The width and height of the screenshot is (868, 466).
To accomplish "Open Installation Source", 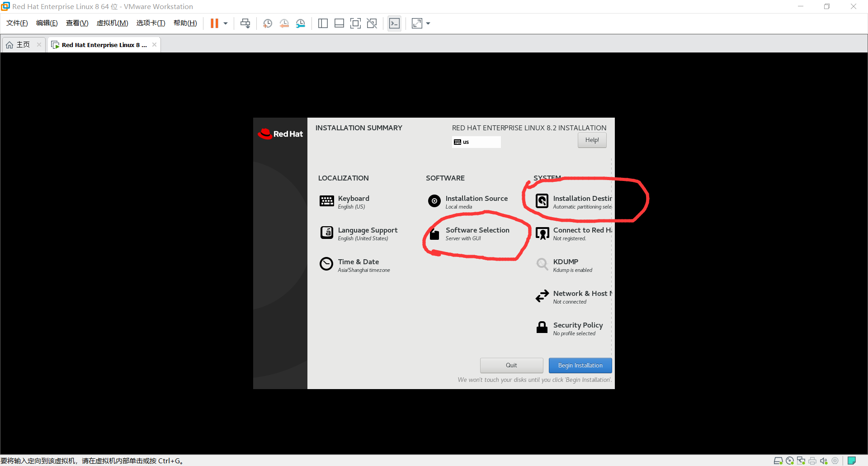I will [468, 202].
